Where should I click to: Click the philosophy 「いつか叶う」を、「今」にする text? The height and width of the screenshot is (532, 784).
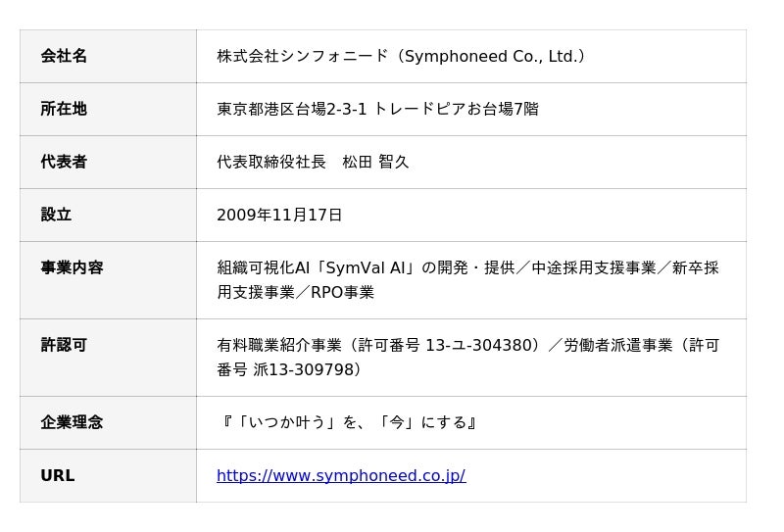click(x=348, y=422)
